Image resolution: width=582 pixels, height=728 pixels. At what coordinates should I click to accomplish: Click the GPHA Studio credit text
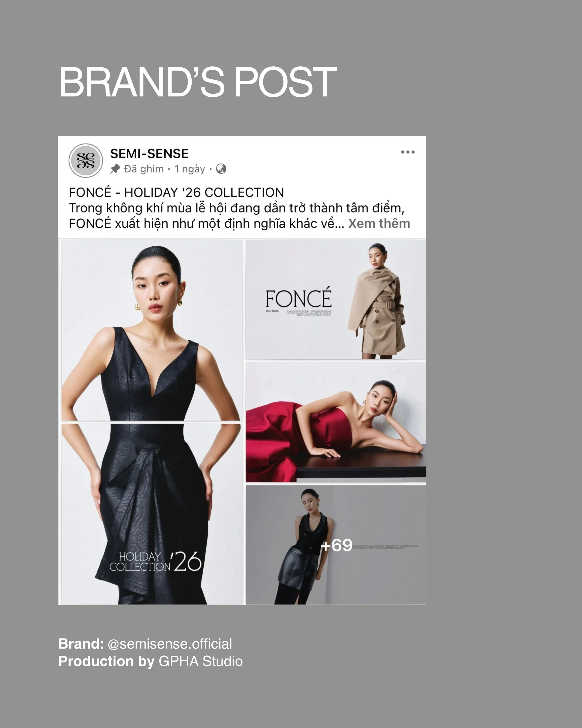tap(200, 661)
